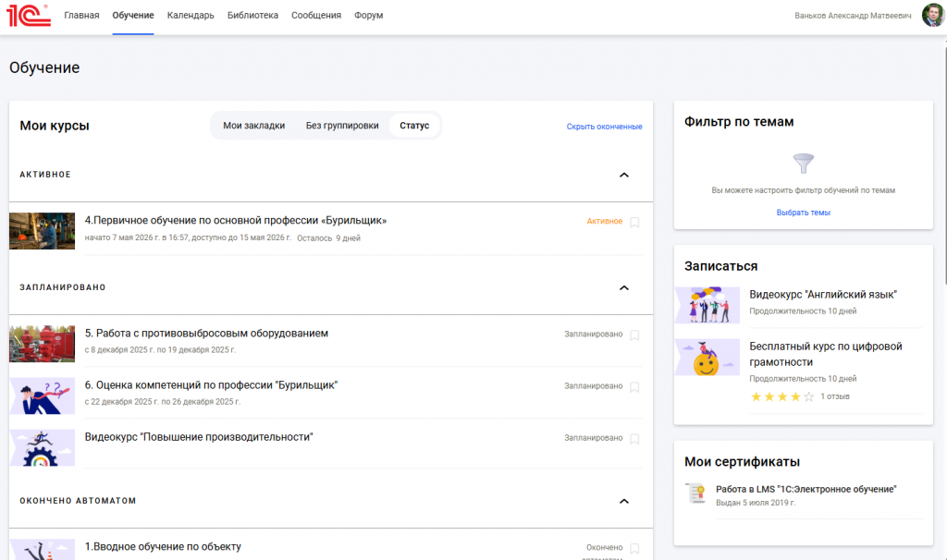Click the 1 отзыв review count
Viewport: 947px width, 560px height.
[835, 396]
